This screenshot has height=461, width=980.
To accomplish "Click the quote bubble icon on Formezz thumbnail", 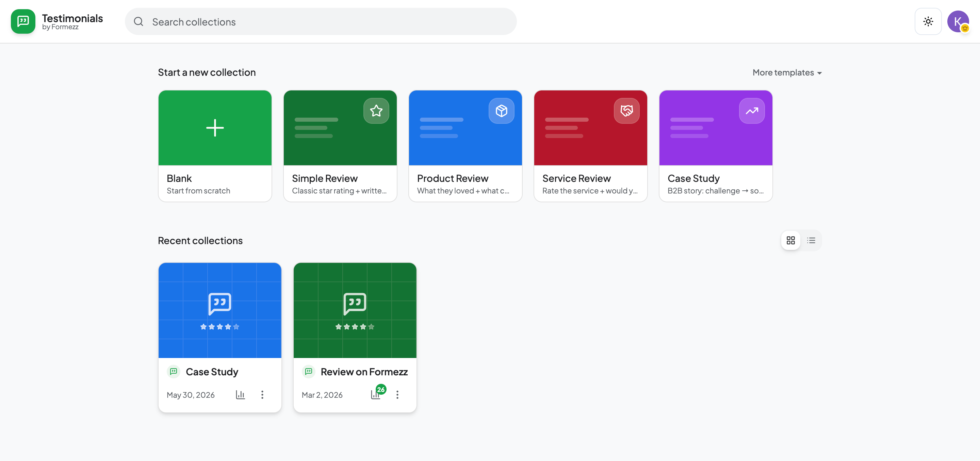I will click(355, 303).
